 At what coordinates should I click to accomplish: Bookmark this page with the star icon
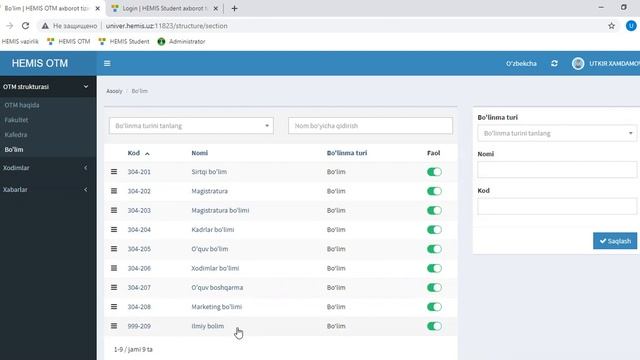point(611,26)
